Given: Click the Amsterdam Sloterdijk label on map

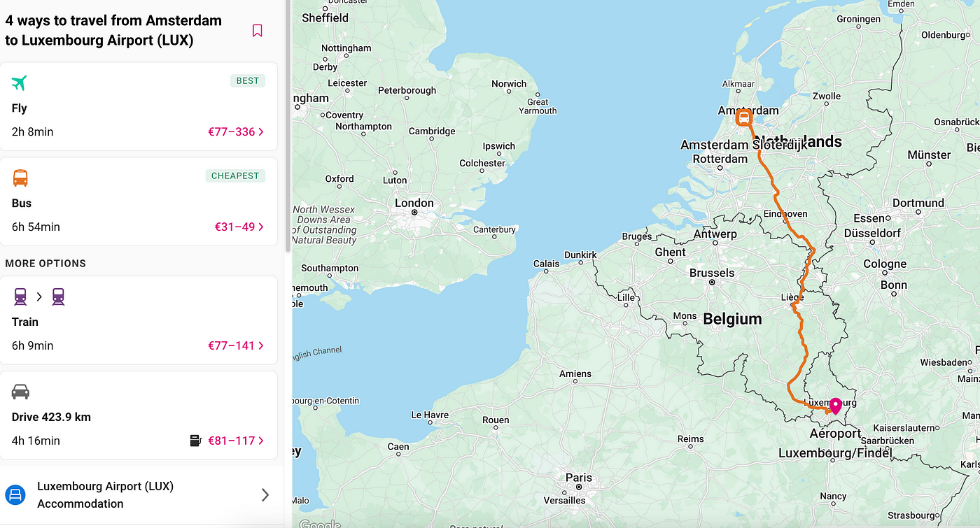Looking at the screenshot, I should (x=744, y=145).
